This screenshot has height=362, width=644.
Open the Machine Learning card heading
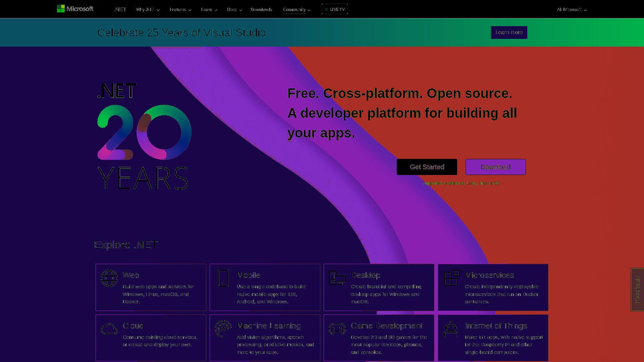[269, 326]
